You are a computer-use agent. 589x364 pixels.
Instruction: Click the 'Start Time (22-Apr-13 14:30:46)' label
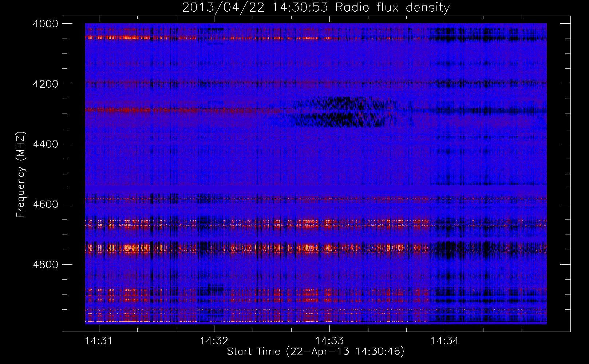coord(316,352)
